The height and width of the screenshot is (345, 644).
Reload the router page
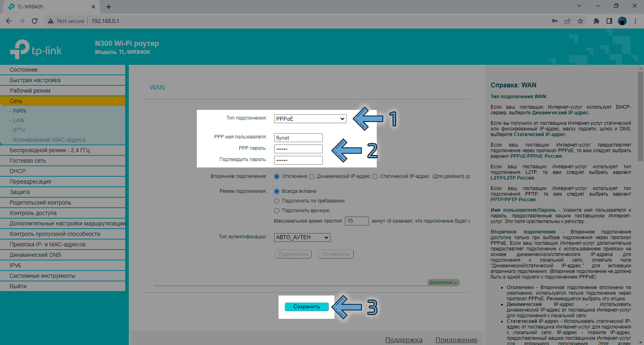[x=35, y=21]
